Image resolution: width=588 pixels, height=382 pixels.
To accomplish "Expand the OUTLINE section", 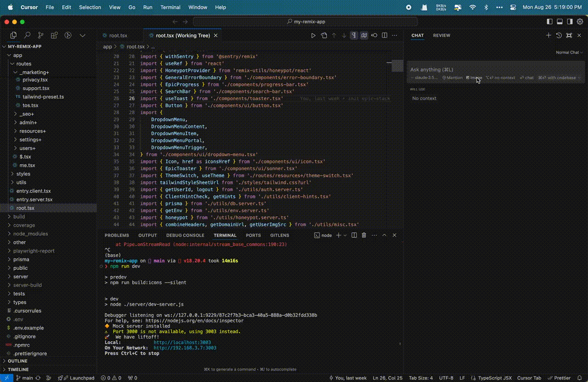I will 17,361.
